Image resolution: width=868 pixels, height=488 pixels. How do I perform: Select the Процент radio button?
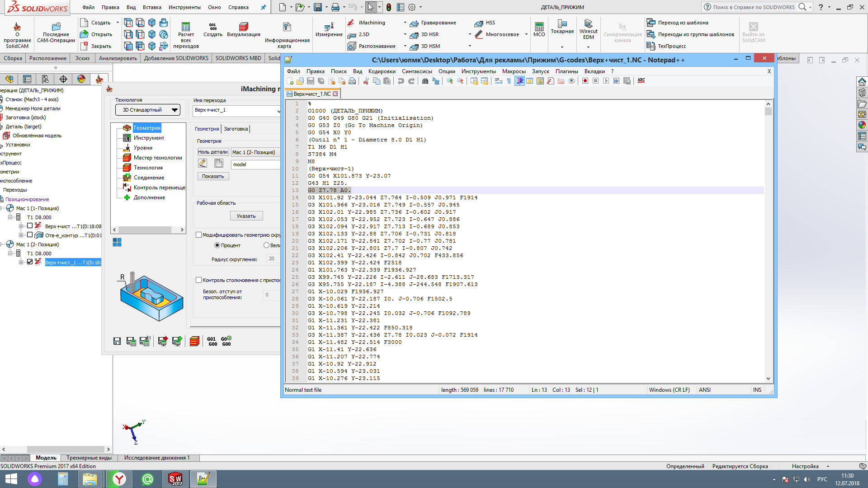pos(217,245)
